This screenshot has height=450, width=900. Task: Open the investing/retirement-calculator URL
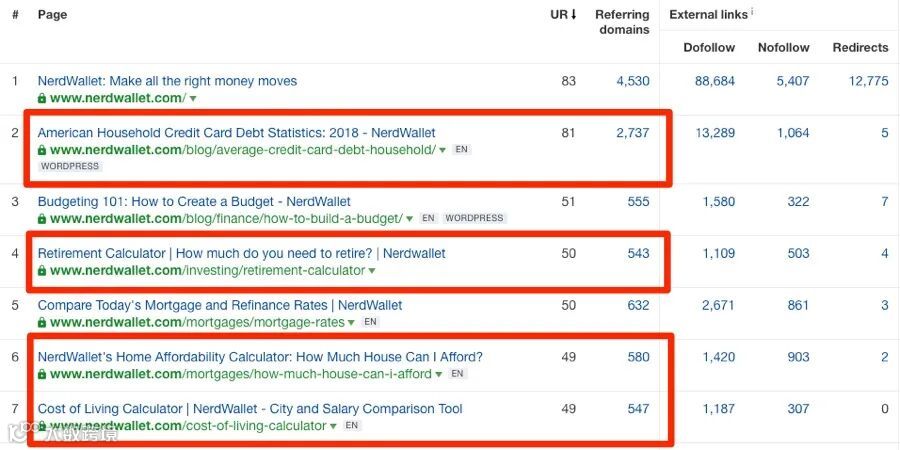pos(208,270)
